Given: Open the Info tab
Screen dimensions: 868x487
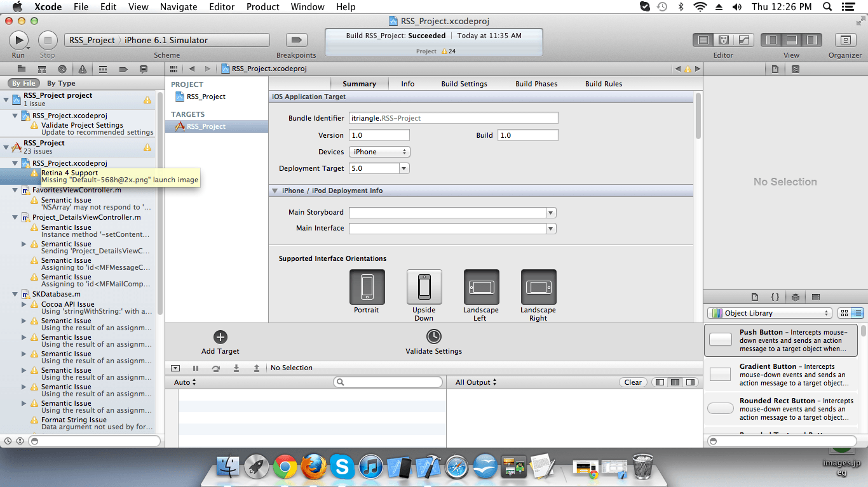Looking at the screenshot, I should point(408,84).
